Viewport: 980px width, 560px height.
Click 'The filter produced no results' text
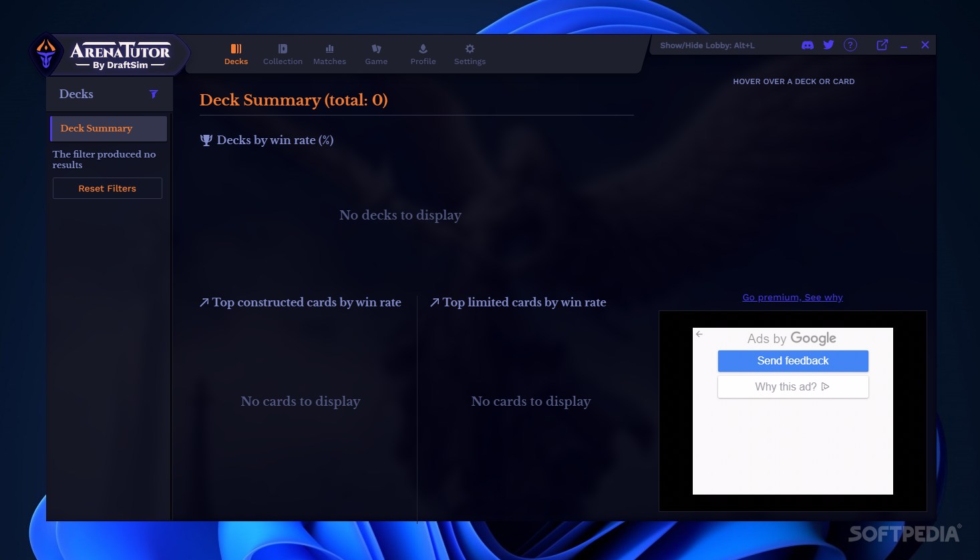tap(104, 160)
